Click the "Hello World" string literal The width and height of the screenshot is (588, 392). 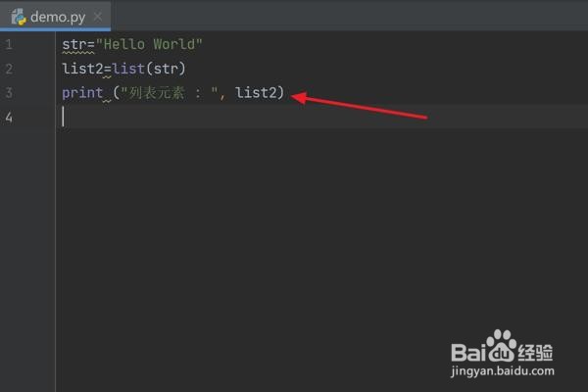(x=149, y=44)
